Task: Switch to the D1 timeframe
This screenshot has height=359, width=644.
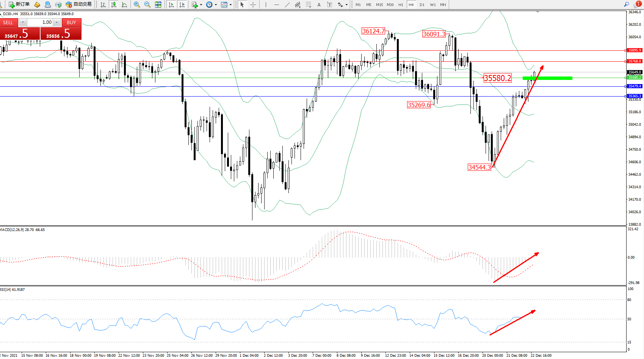Action: [x=422, y=5]
